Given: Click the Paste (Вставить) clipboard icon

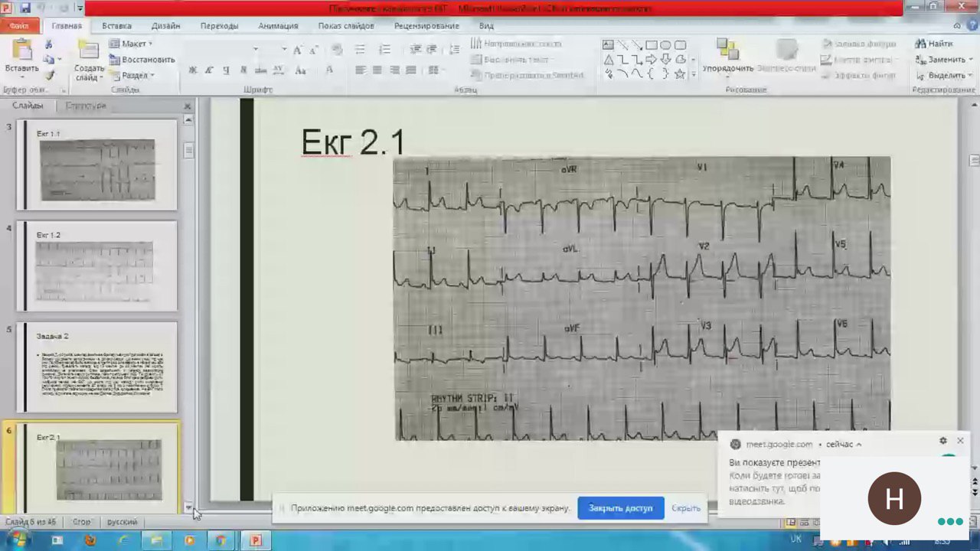Looking at the screenshot, I should click(21, 51).
